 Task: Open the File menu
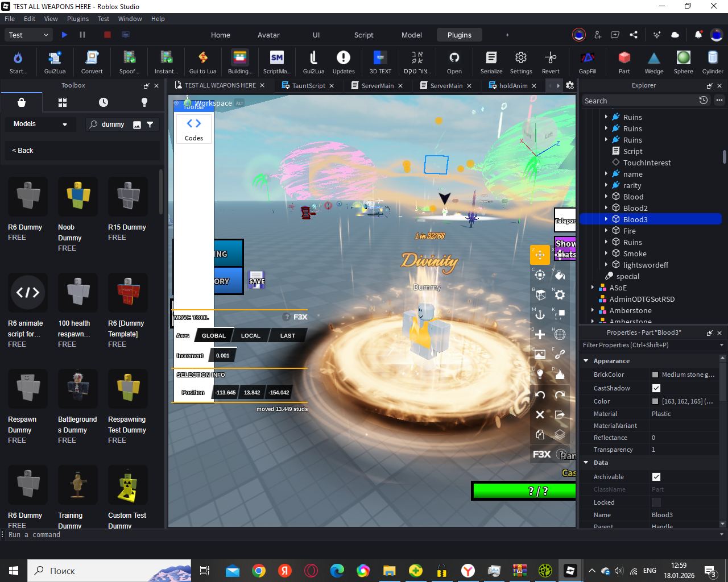10,19
